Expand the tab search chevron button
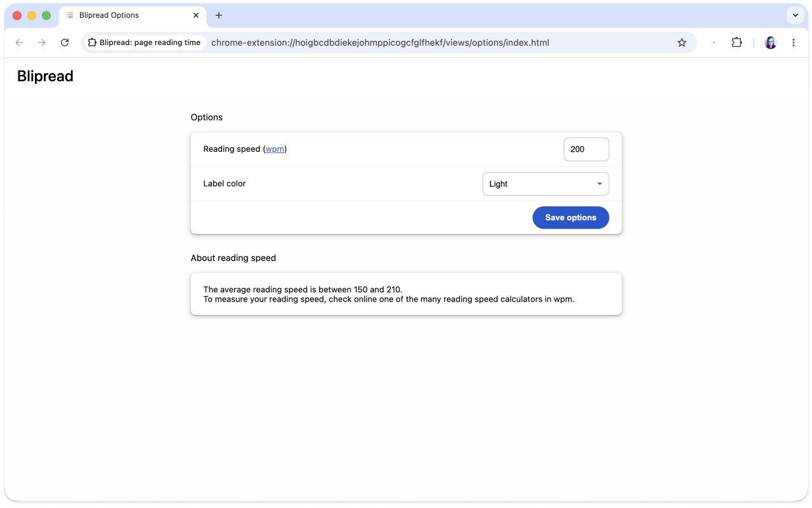 coord(796,15)
